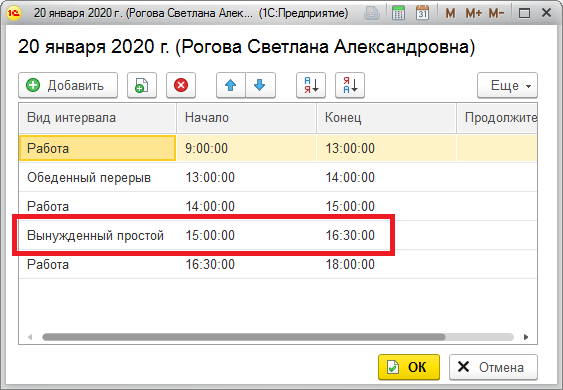Cancel the dialog with Отмена

click(x=493, y=367)
